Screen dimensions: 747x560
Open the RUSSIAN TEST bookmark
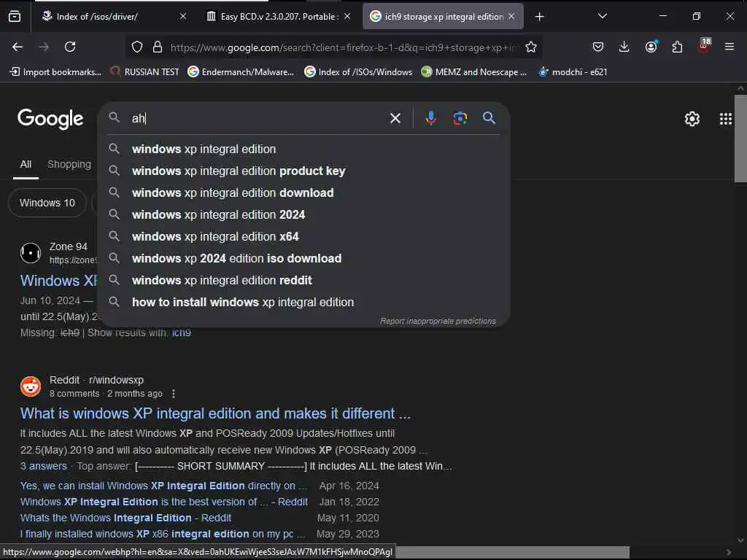pyautogui.click(x=145, y=72)
